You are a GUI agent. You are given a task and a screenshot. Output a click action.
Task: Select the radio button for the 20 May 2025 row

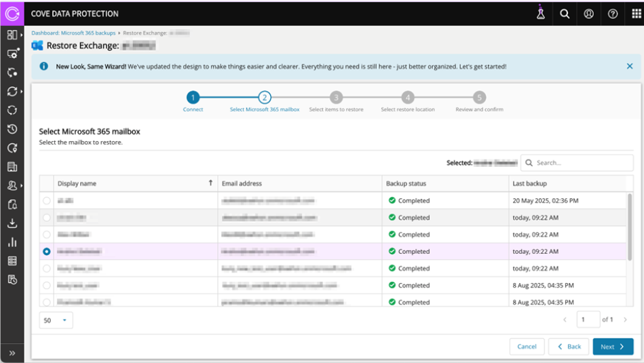pyautogui.click(x=46, y=200)
